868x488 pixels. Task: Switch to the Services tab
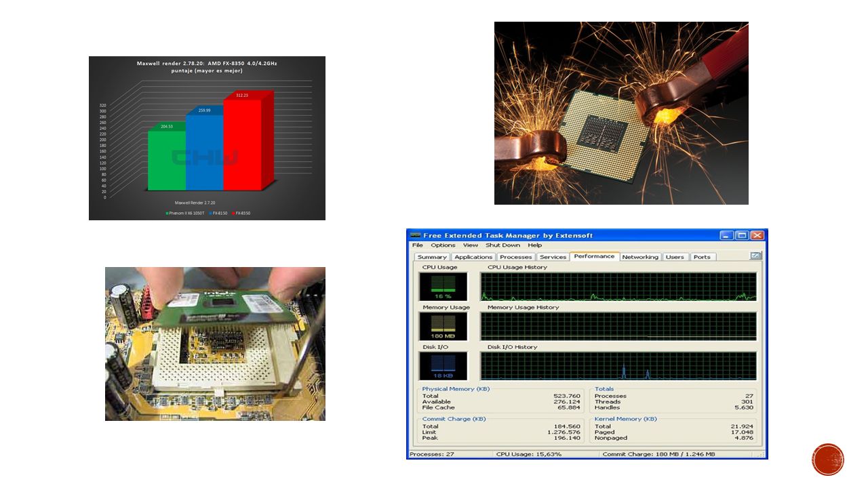coord(553,257)
